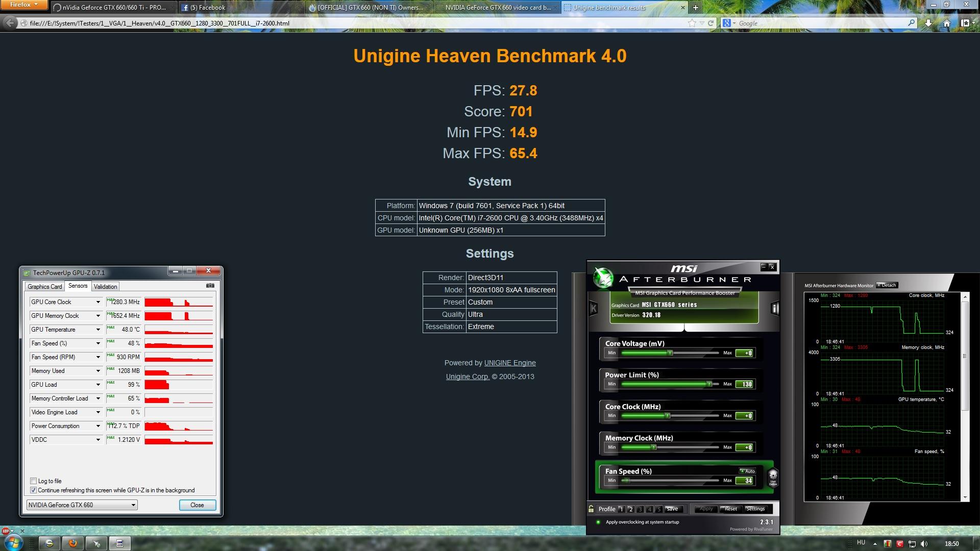Bookmark this page with the star icon
The image size is (980, 551).
692,23
